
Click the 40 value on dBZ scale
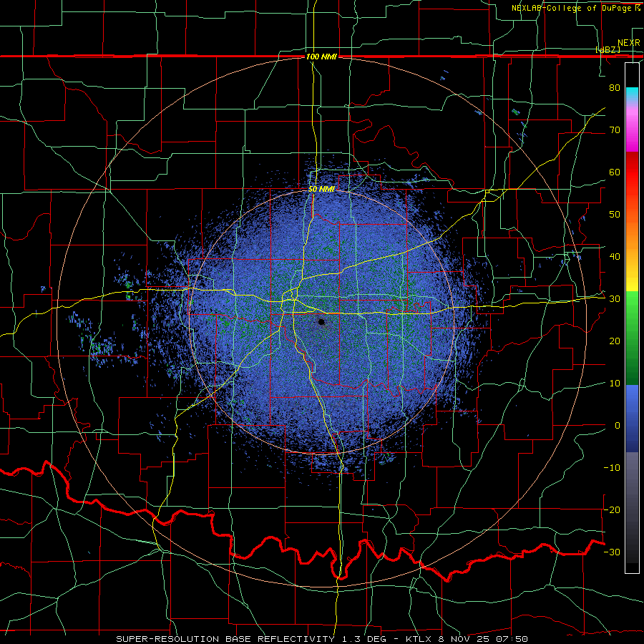615,257
